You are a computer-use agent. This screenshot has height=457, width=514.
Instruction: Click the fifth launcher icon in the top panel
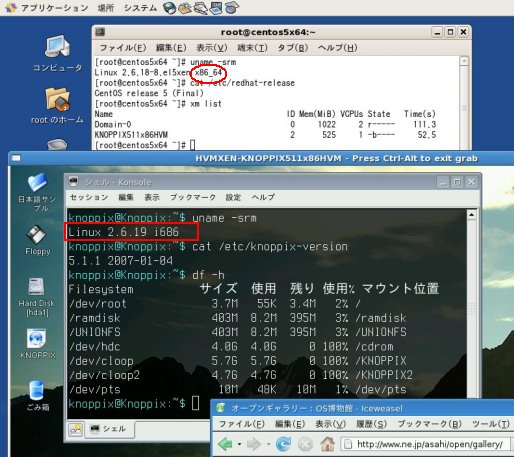[232, 8]
